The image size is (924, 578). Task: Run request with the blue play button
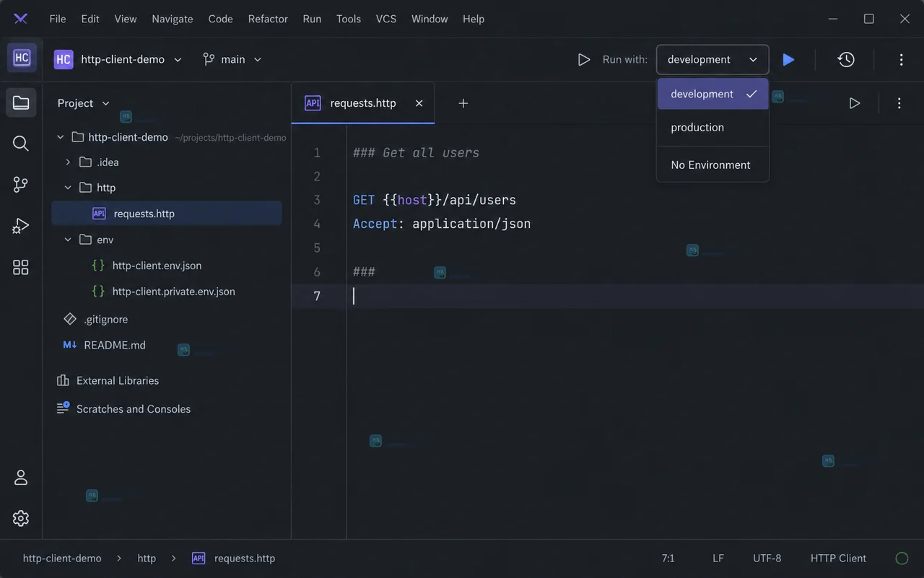pyautogui.click(x=788, y=59)
